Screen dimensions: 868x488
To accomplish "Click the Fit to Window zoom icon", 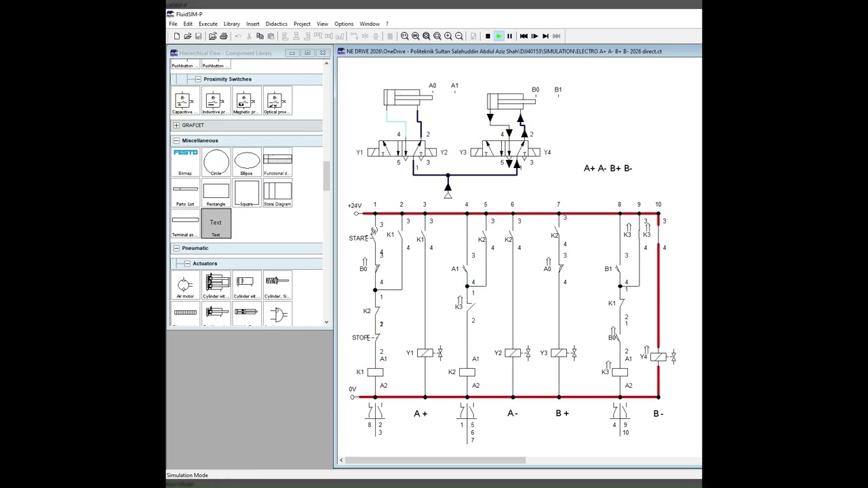I will [x=427, y=36].
